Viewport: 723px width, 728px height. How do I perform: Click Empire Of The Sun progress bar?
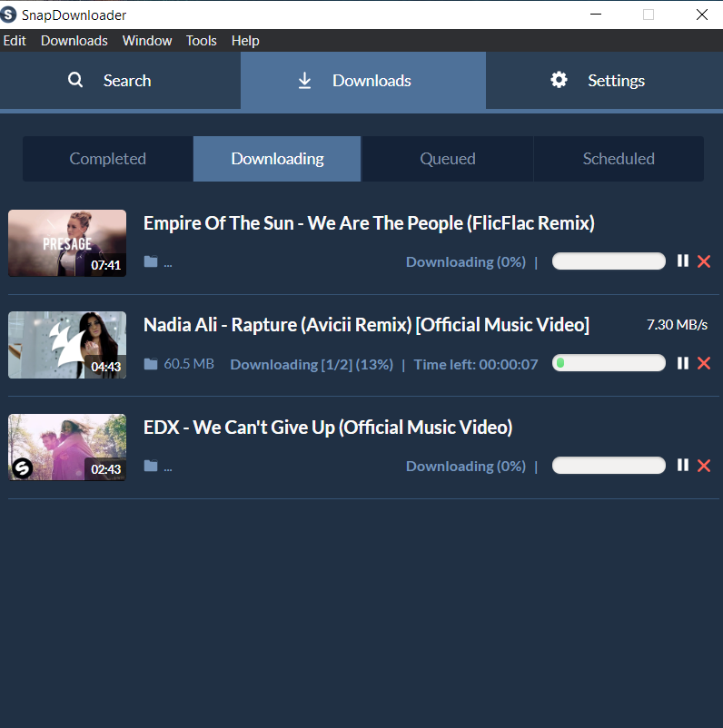pos(609,261)
